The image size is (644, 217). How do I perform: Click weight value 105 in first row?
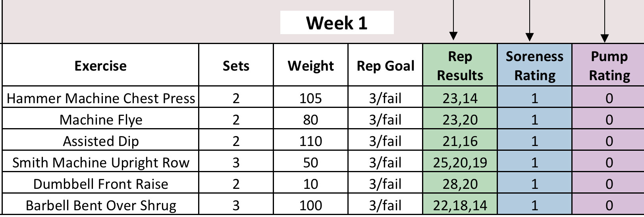click(310, 98)
